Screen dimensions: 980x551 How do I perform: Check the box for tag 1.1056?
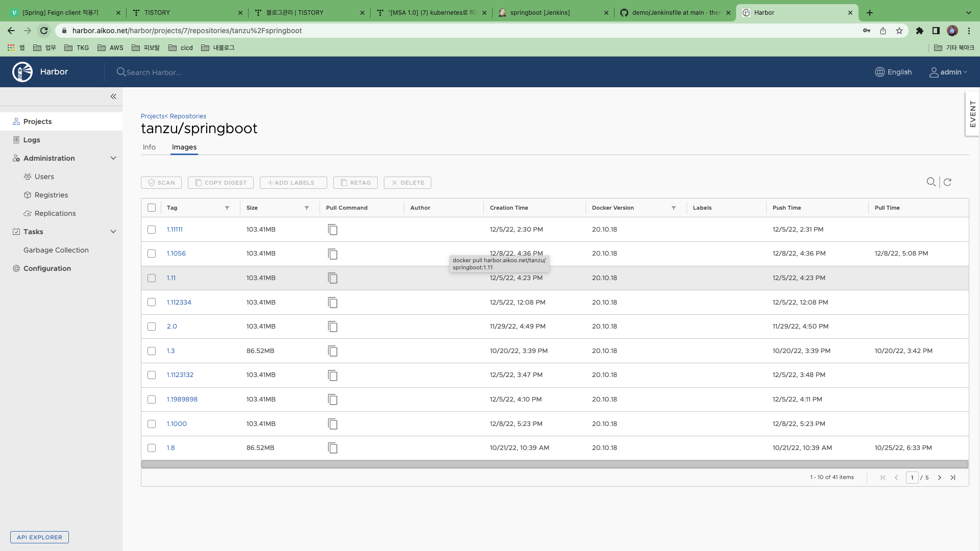[x=152, y=254]
